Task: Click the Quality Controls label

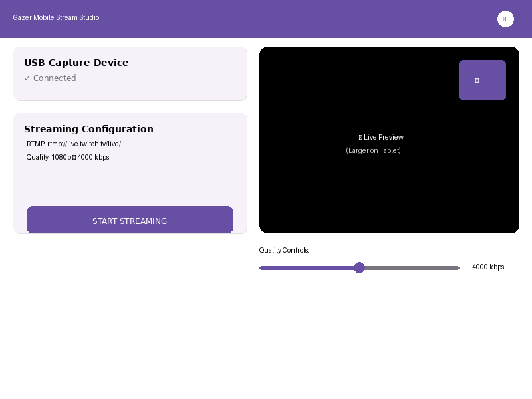Action: (284, 251)
